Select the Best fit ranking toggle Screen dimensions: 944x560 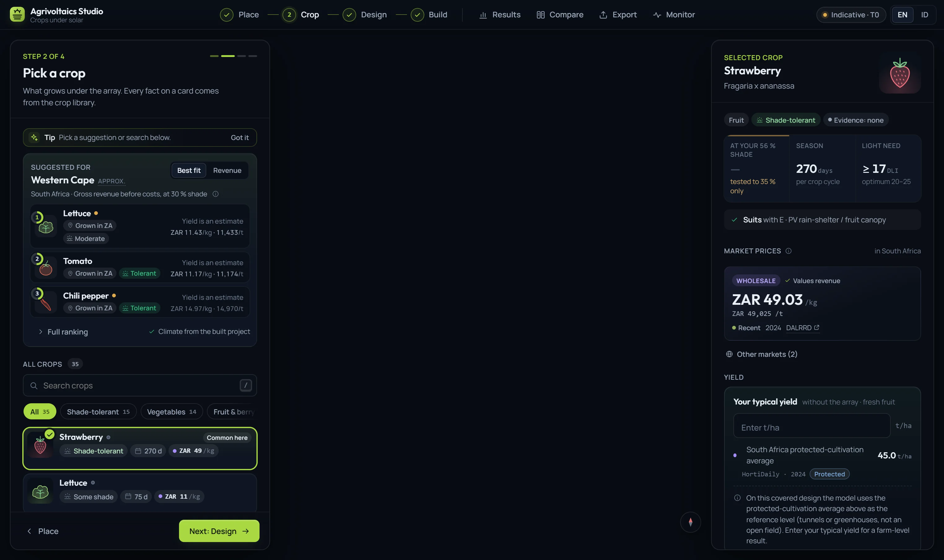pos(189,171)
